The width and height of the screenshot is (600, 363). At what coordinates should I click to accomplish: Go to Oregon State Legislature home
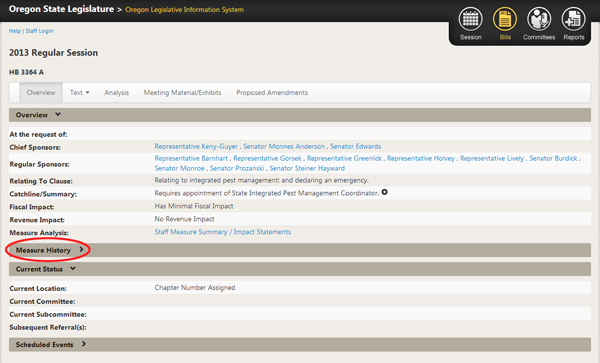point(61,9)
